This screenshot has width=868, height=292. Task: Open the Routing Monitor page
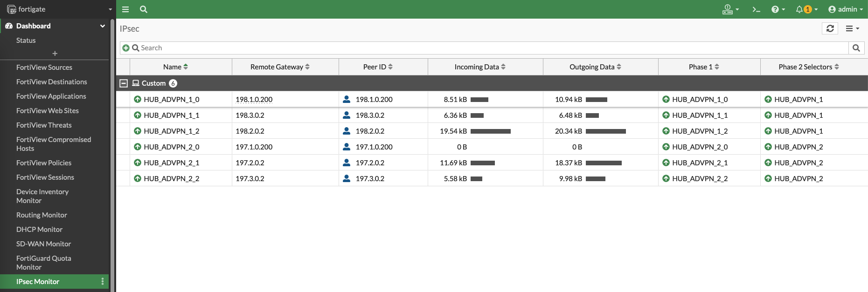[x=42, y=215]
